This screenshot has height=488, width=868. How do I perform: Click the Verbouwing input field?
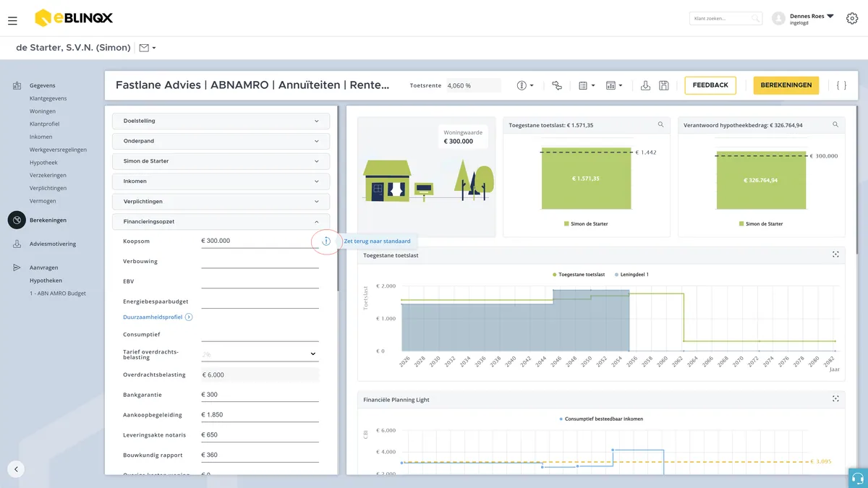260,261
